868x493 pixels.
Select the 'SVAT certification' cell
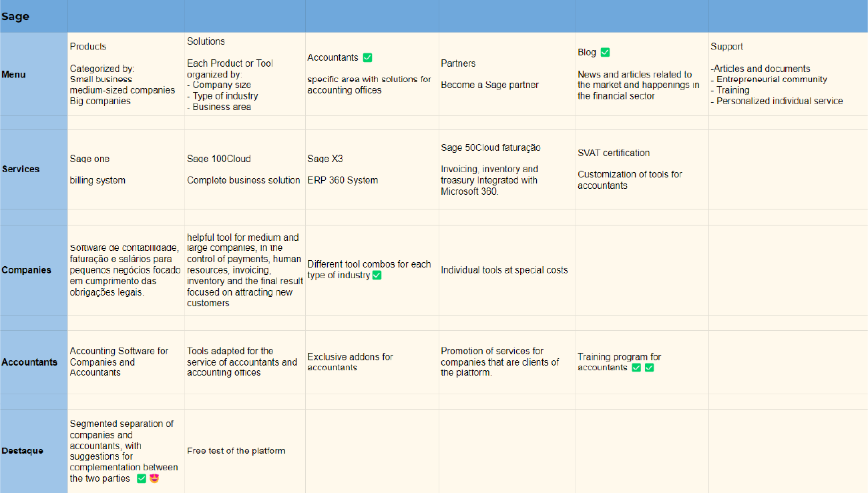coord(642,169)
